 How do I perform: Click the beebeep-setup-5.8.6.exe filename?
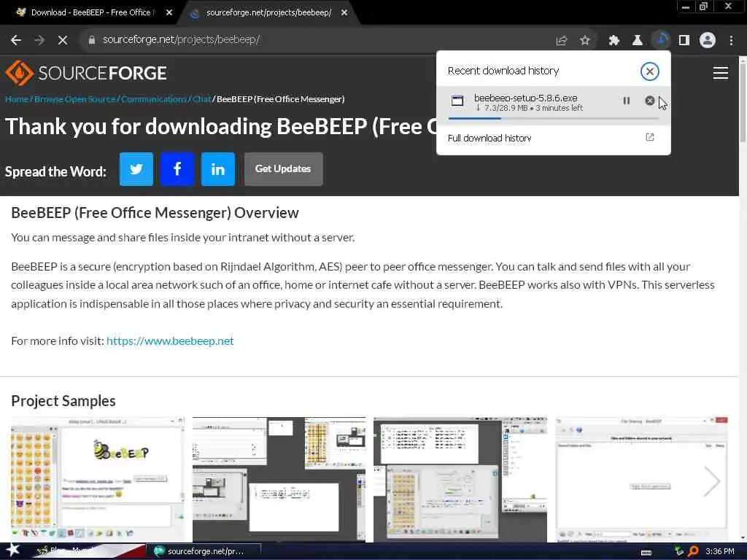point(525,98)
